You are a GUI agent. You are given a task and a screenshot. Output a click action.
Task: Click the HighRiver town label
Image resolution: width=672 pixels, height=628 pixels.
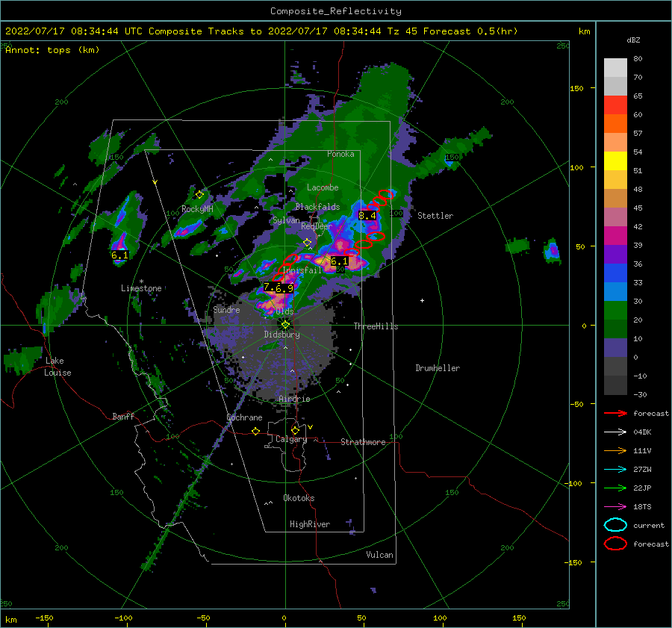(310, 524)
